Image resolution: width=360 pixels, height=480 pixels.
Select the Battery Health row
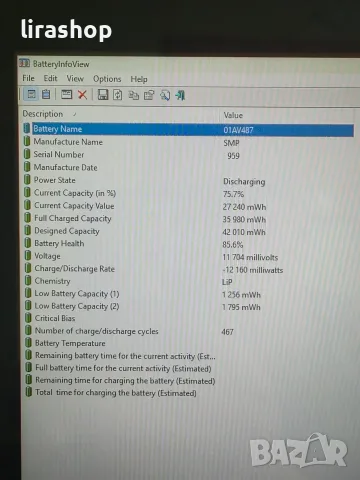(188, 244)
